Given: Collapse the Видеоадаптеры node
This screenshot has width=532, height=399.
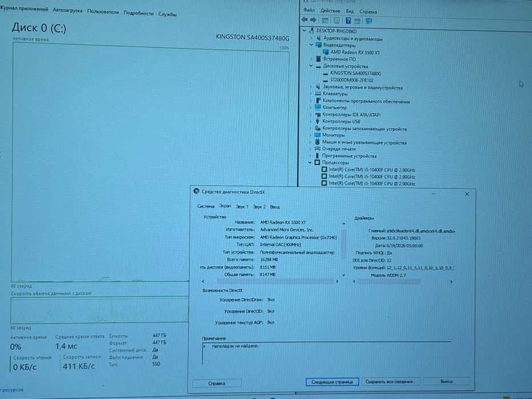Looking at the screenshot, I should pyautogui.click(x=311, y=45).
